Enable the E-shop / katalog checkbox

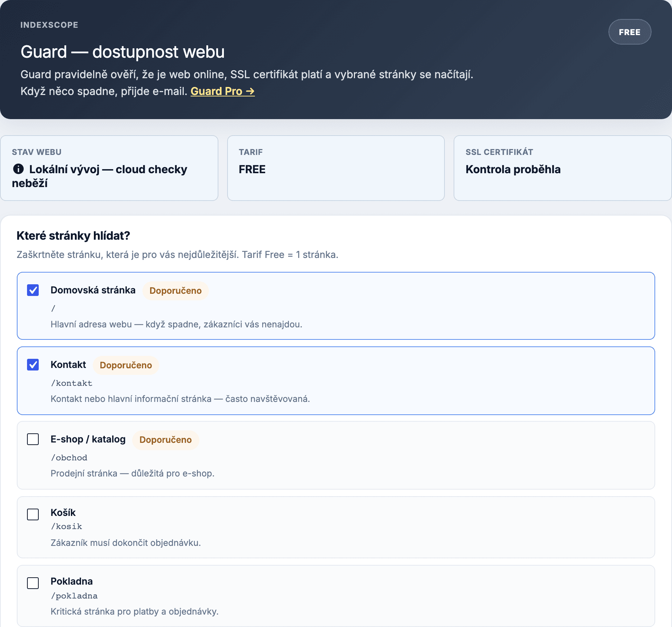pos(33,439)
